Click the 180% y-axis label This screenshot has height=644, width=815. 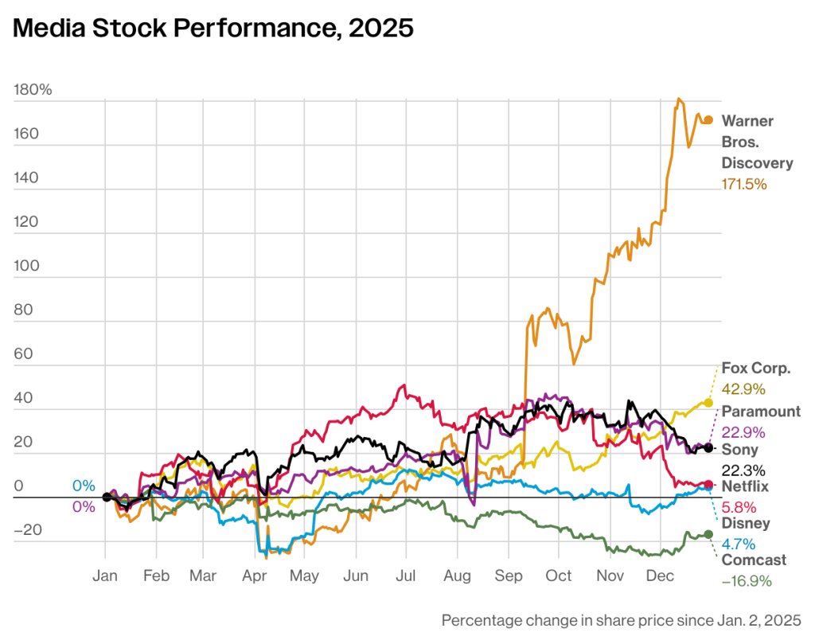[x=33, y=89]
